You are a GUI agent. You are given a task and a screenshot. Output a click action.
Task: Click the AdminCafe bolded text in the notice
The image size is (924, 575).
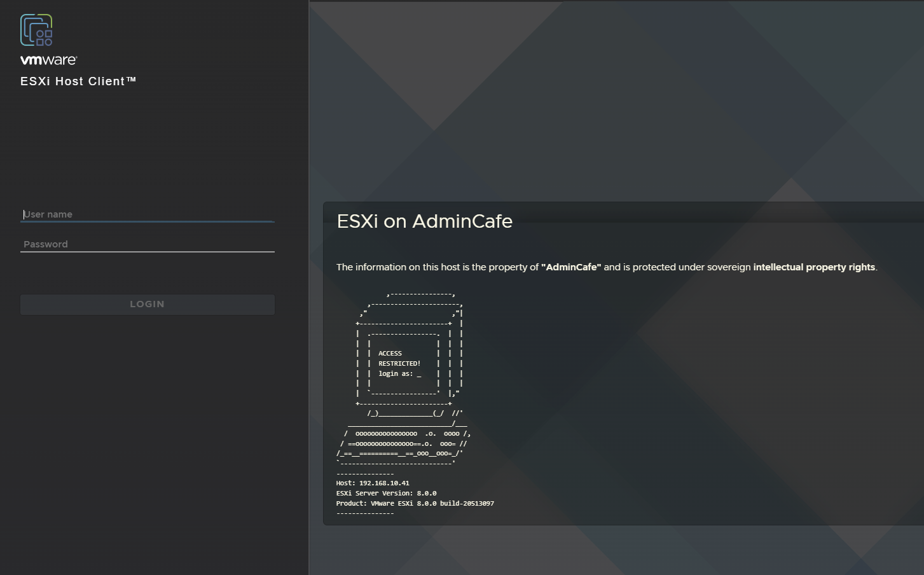click(572, 267)
